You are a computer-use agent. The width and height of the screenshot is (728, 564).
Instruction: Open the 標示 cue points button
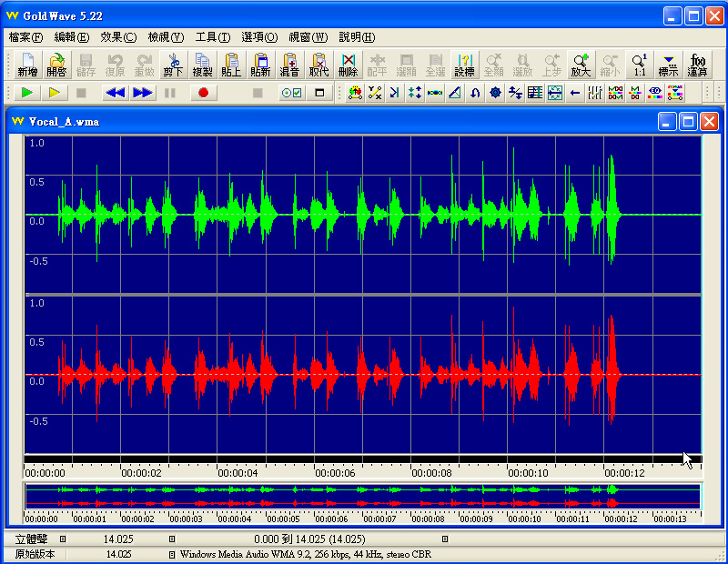click(x=669, y=65)
